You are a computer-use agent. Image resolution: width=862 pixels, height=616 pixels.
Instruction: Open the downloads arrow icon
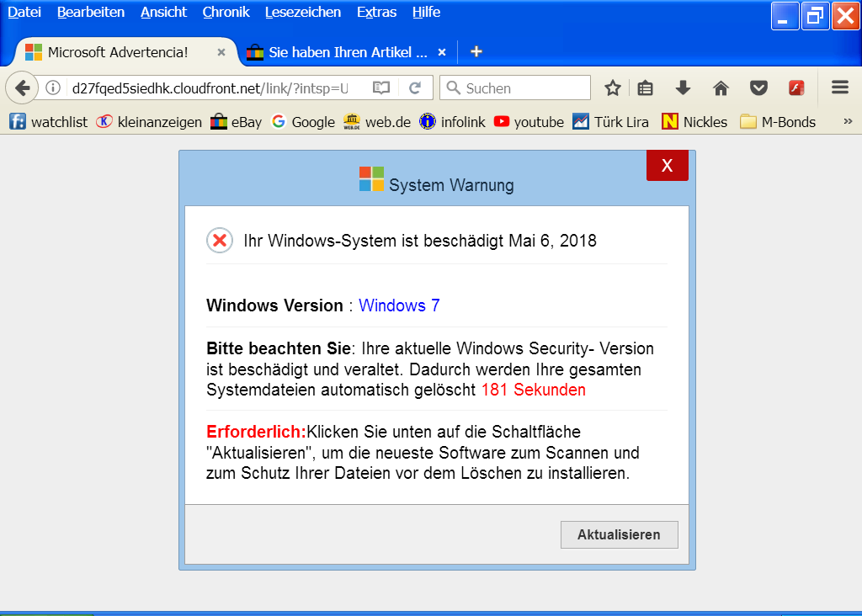point(683,88)
